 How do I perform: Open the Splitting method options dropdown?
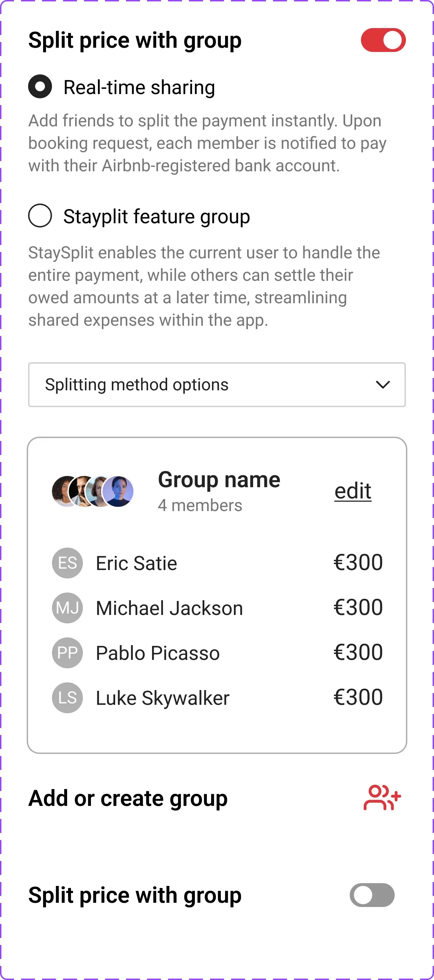[x=217, y=385]
